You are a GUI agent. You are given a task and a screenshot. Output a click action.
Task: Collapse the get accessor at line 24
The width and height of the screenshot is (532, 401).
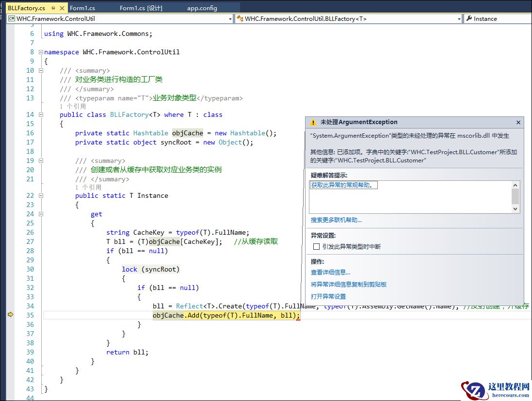(40, 214)
